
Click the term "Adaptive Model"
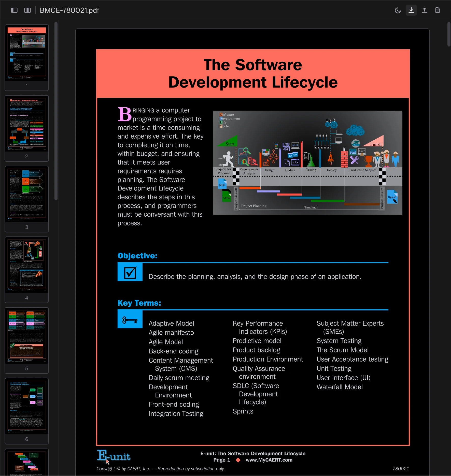point(171,323)
